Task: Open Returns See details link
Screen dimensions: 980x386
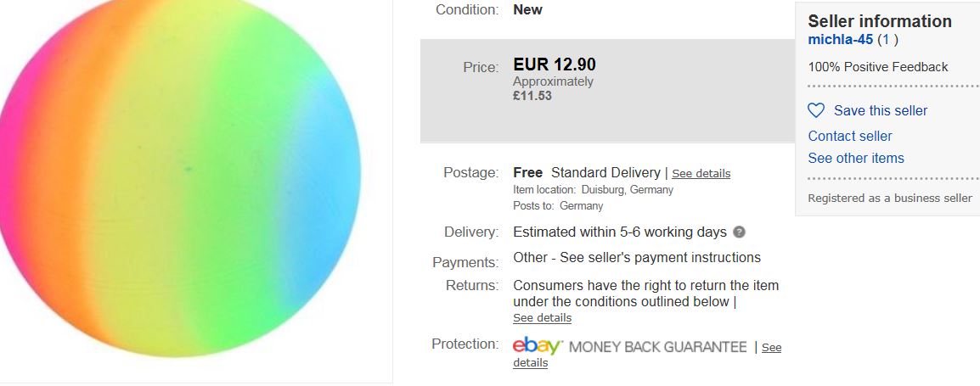Action: [542, 318]
